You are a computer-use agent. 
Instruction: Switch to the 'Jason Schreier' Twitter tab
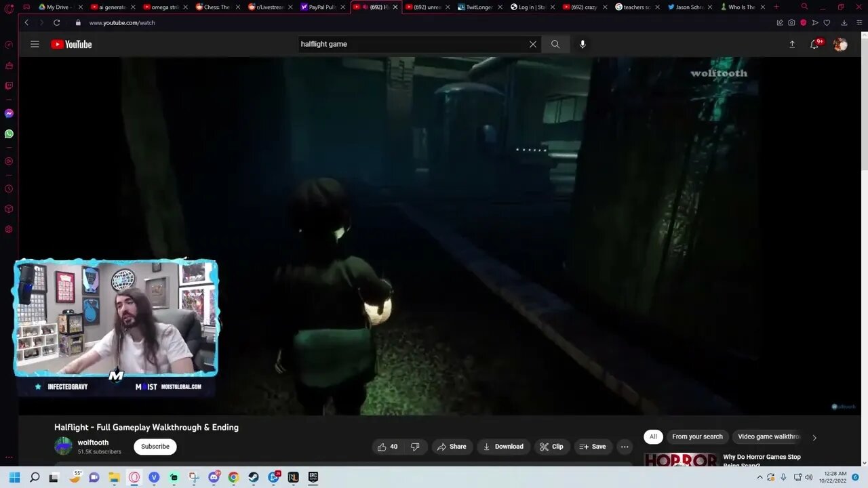[x=690, y=7]
